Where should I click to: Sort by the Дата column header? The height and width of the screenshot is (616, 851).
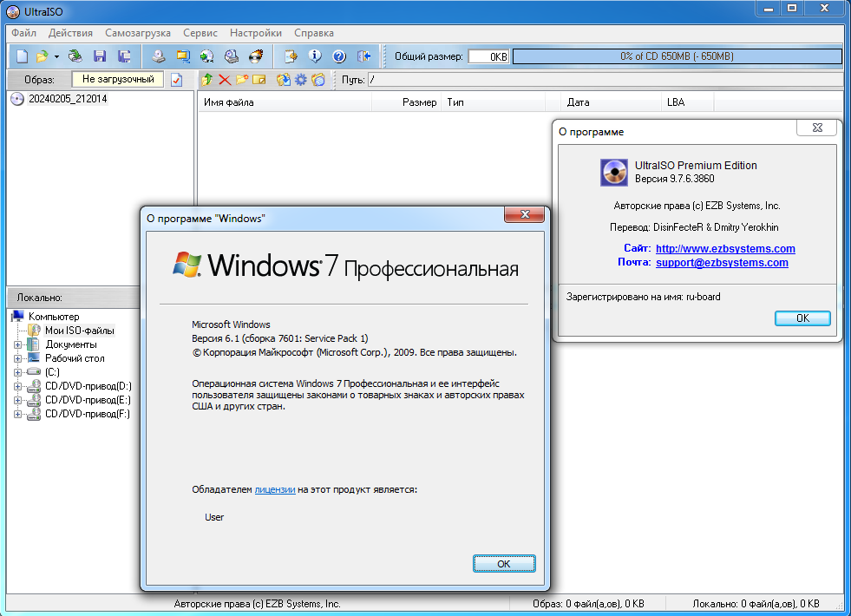(x=611, y=102)
